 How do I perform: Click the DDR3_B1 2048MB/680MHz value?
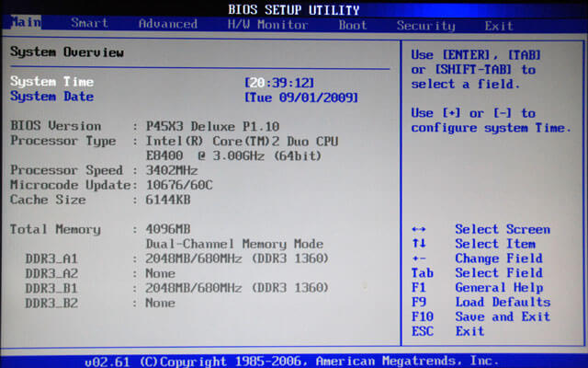[x=237, y=288]
